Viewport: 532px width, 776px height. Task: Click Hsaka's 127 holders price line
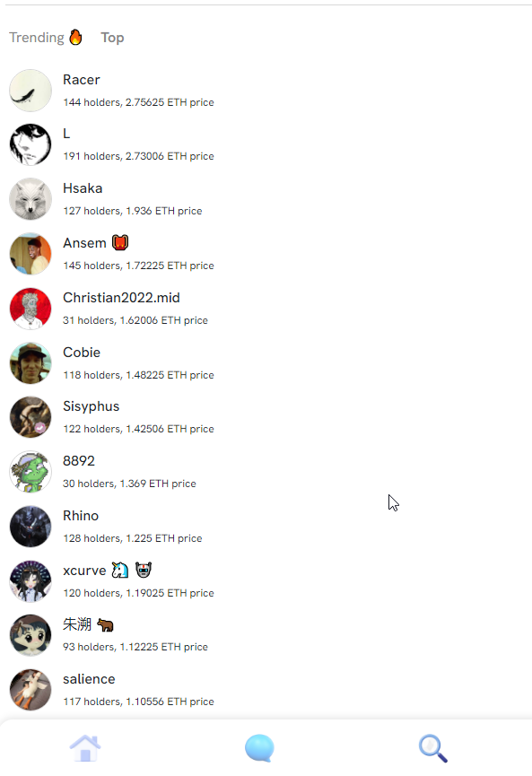[x=133, y=211]
